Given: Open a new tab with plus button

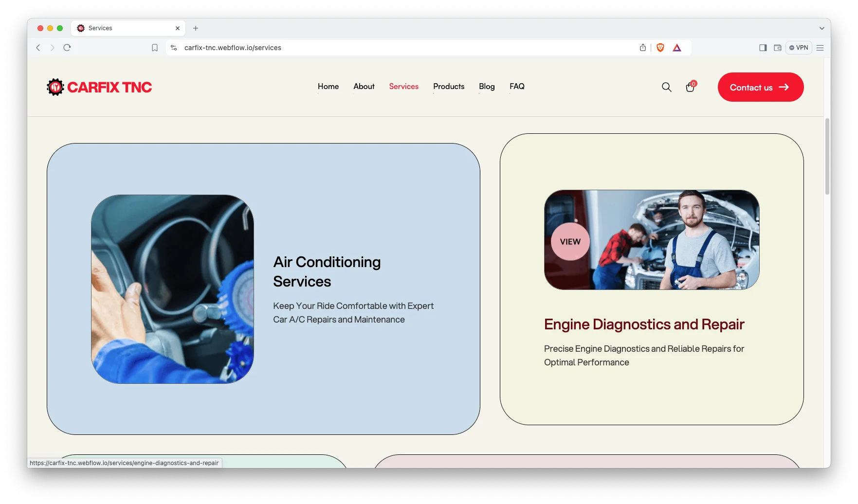Looking at the screenshot, I should tap(196, 28).
